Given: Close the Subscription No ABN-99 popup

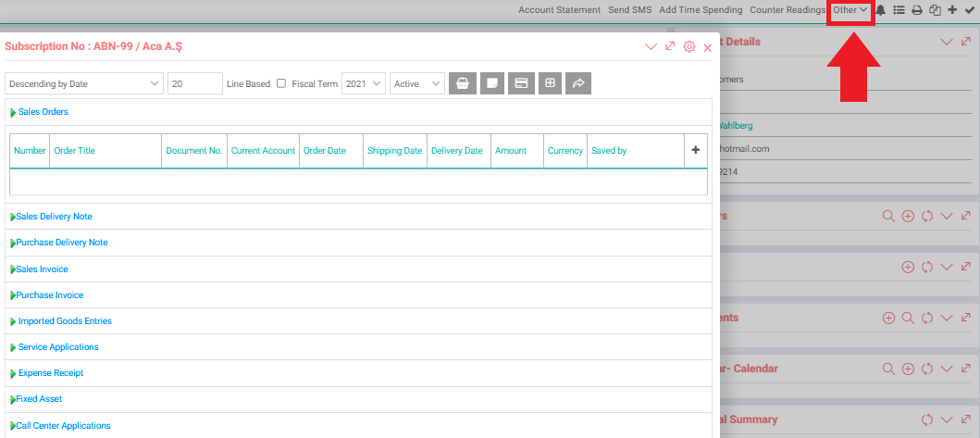Looking at the screenshot, I should coord(708,47).
